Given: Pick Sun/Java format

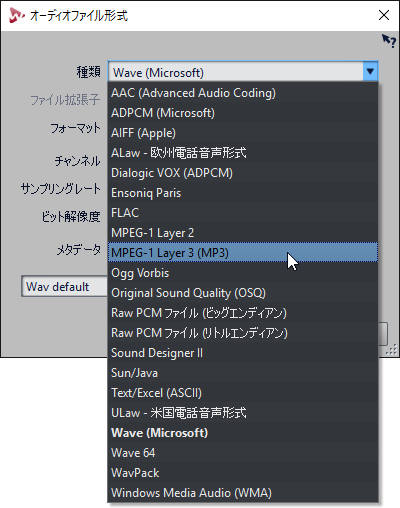Looking at the screenshot, I should (x=243, y=373).
